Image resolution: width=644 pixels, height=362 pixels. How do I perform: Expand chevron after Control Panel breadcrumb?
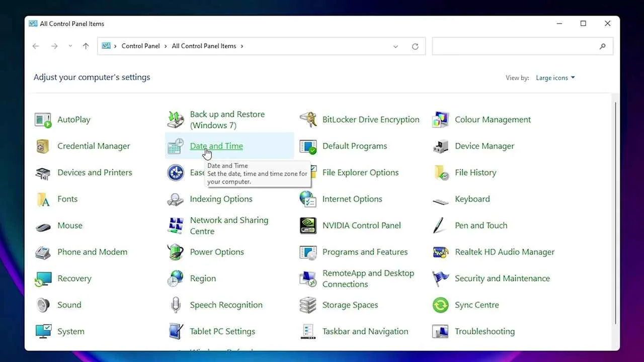point(166,46)
